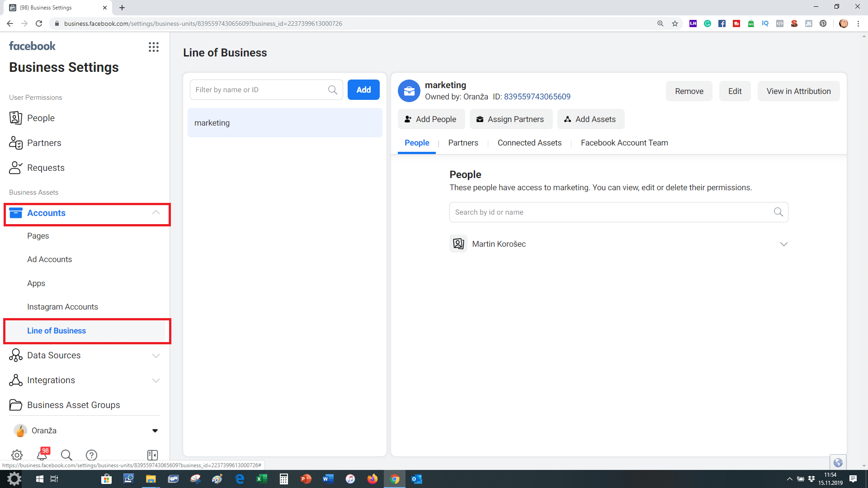This screenshot has height=488, width=868.
Task: Click the sidebar search magnifier icon
Action: tap(66, 455)
